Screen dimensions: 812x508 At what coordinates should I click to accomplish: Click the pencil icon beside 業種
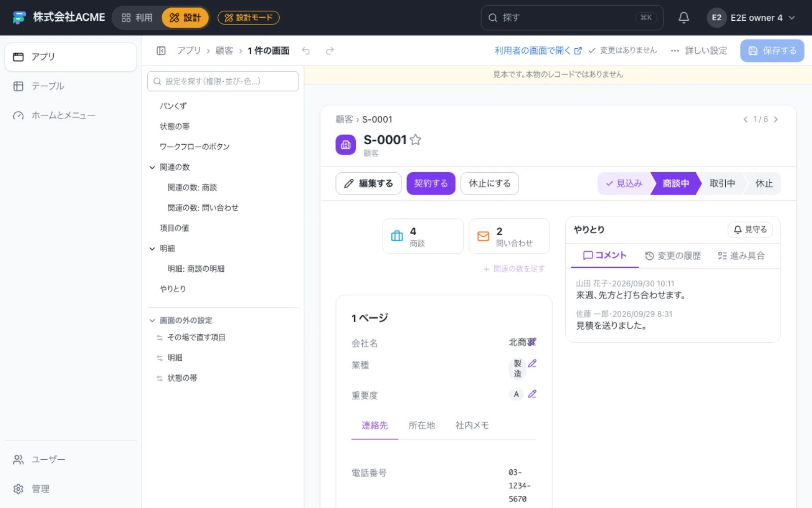[532, 364]
